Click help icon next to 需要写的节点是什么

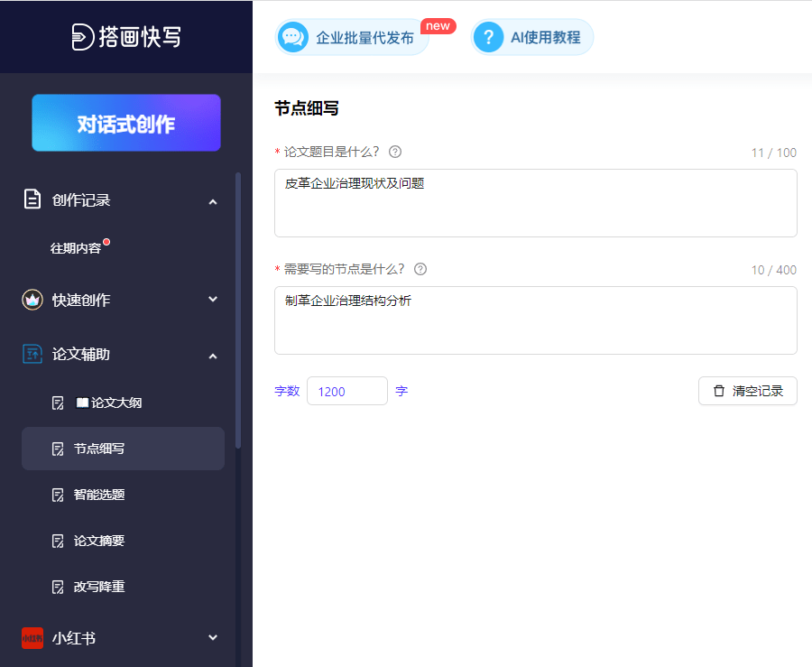420,268
